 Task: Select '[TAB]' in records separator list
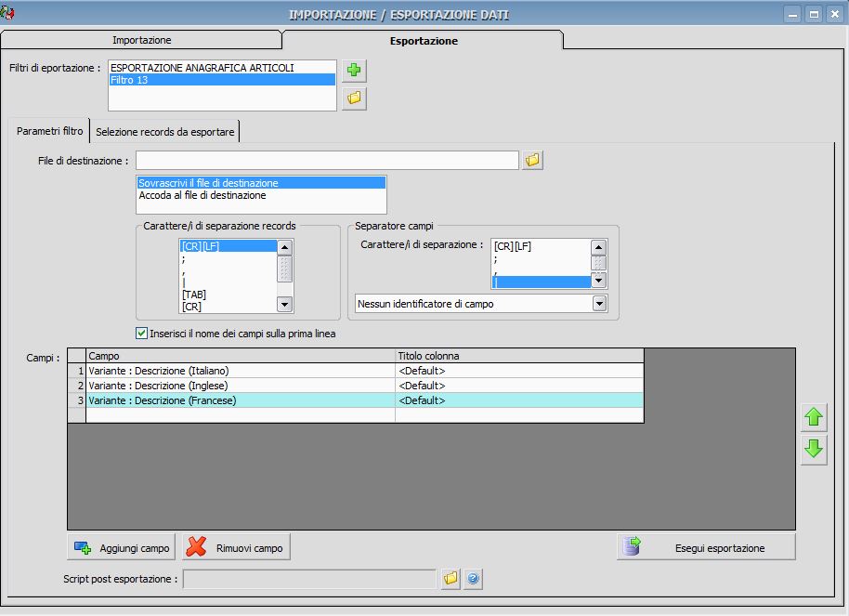[x=229, y=295]
